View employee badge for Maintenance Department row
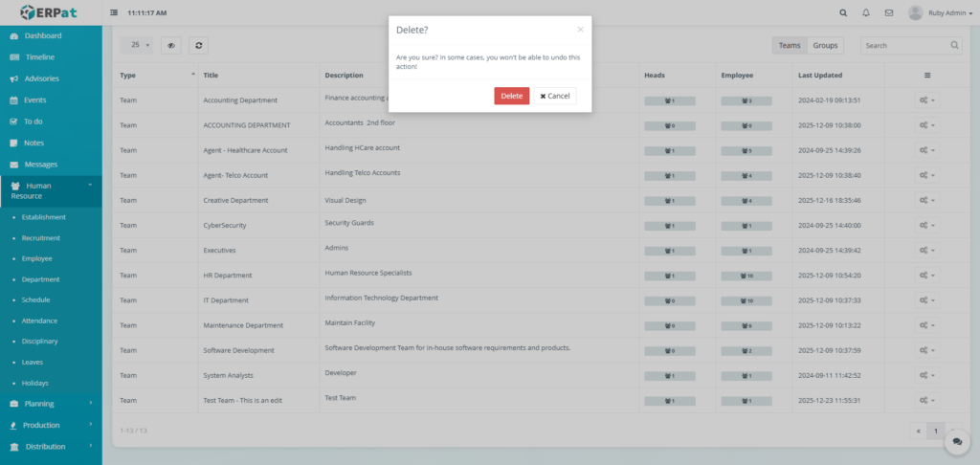Screen dimensions: 980x465 pyautogui.click(x=746, y=325)
